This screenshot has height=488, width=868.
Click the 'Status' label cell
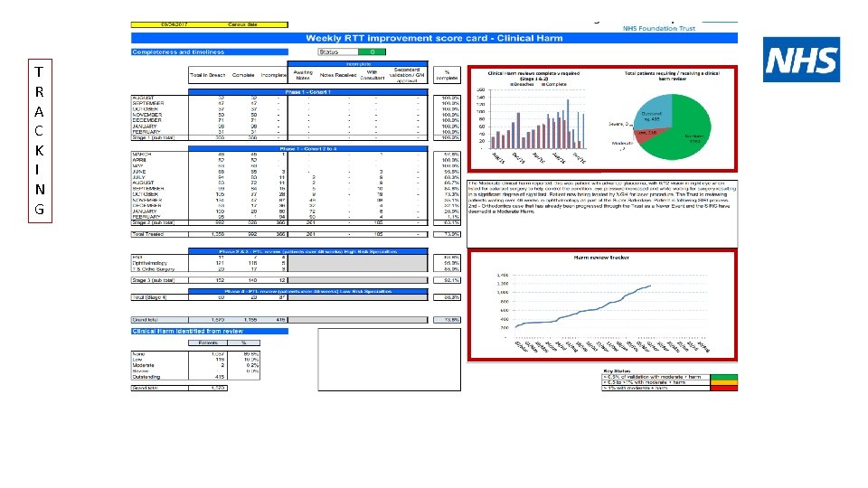coord(337,52)
